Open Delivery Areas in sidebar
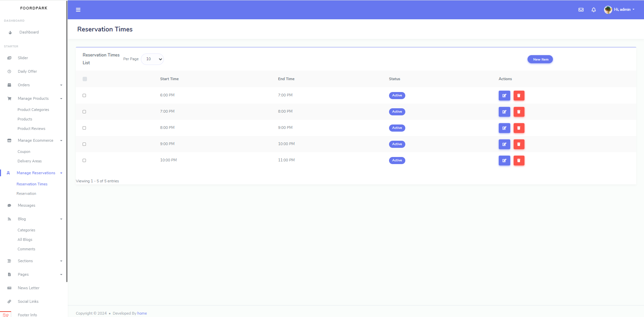 (29, 161)
